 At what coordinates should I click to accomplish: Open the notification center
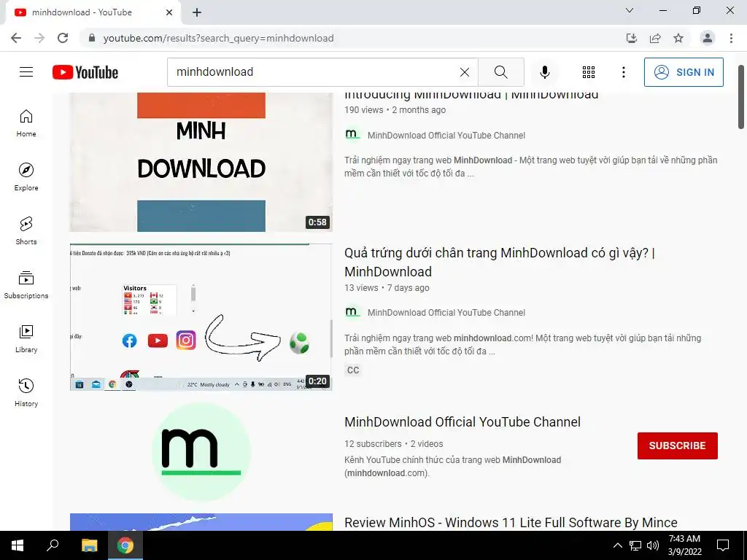(723, 545)
